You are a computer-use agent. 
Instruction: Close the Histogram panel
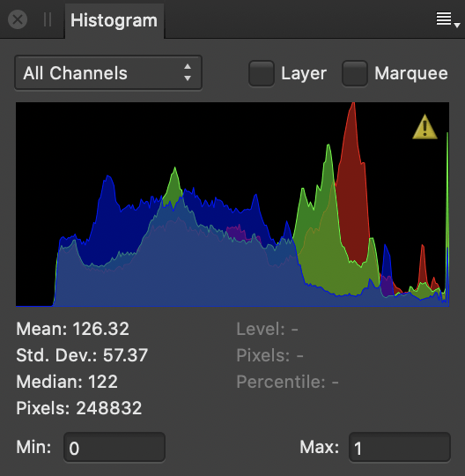[18, 19]
